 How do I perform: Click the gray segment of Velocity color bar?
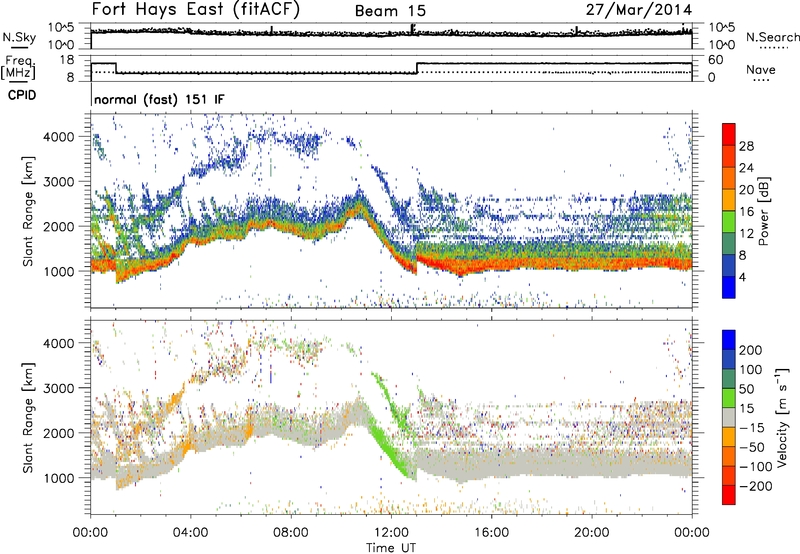point(729,417)
